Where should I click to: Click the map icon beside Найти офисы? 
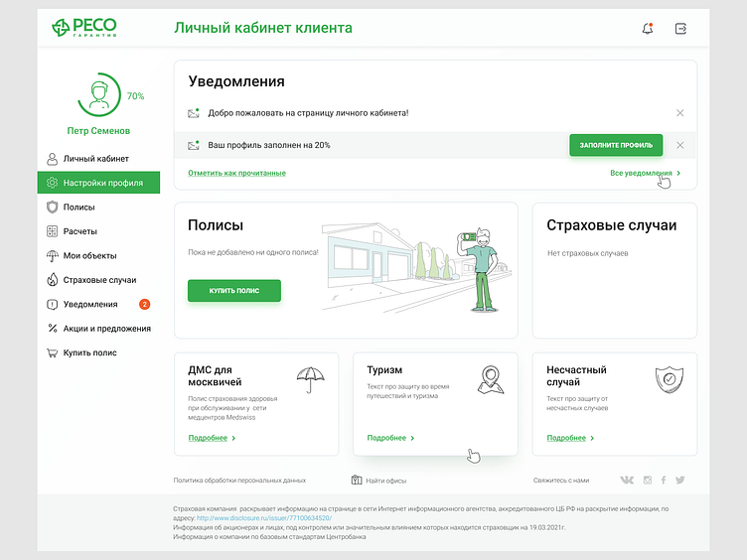point(357,480)
